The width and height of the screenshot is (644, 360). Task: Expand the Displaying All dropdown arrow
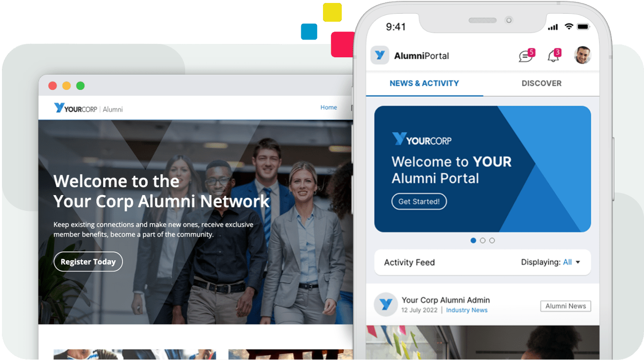point(578,263)
